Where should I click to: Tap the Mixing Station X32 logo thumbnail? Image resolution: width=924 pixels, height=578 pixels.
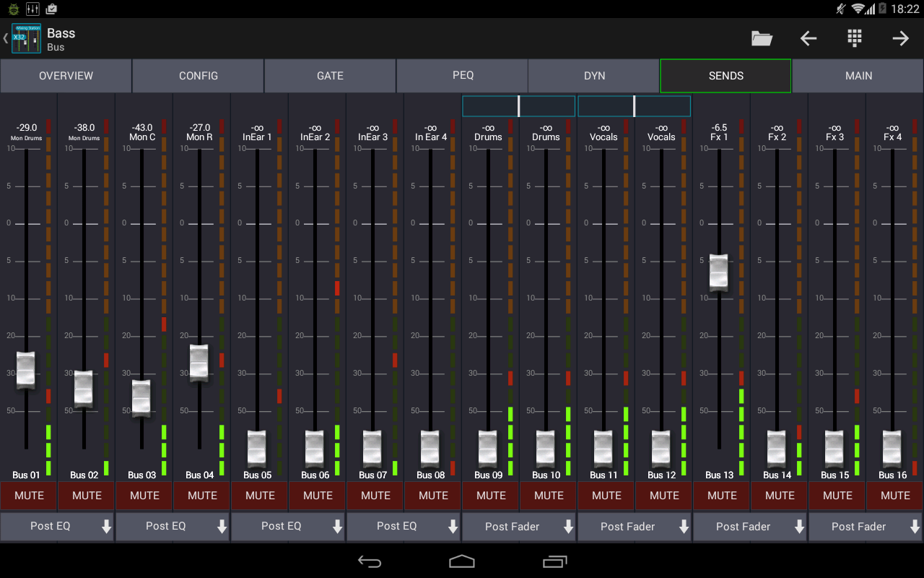tap(26, 38)
